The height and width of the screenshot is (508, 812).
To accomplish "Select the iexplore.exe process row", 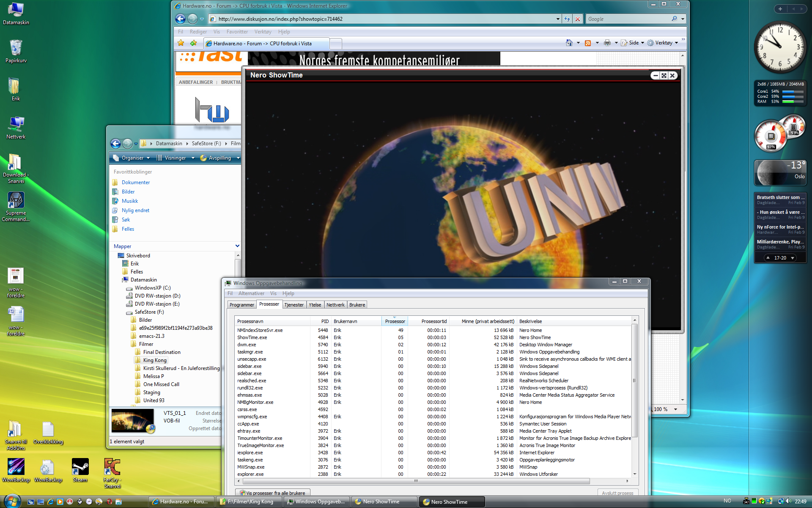I will tap(433, 453).
